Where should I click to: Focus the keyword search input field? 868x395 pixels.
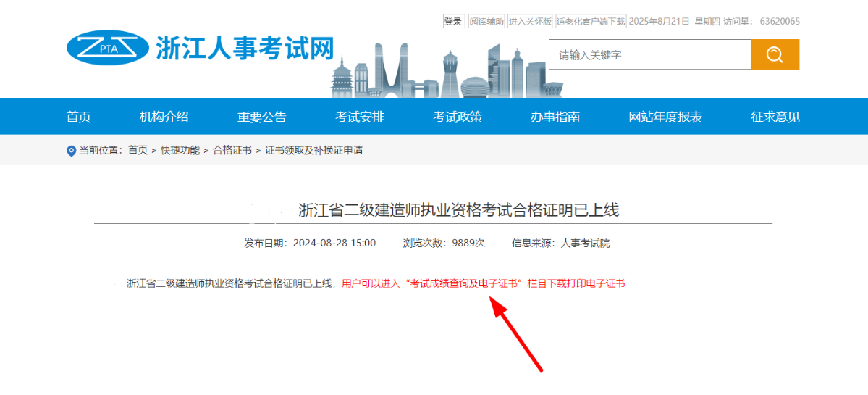(x=649, y=55)
